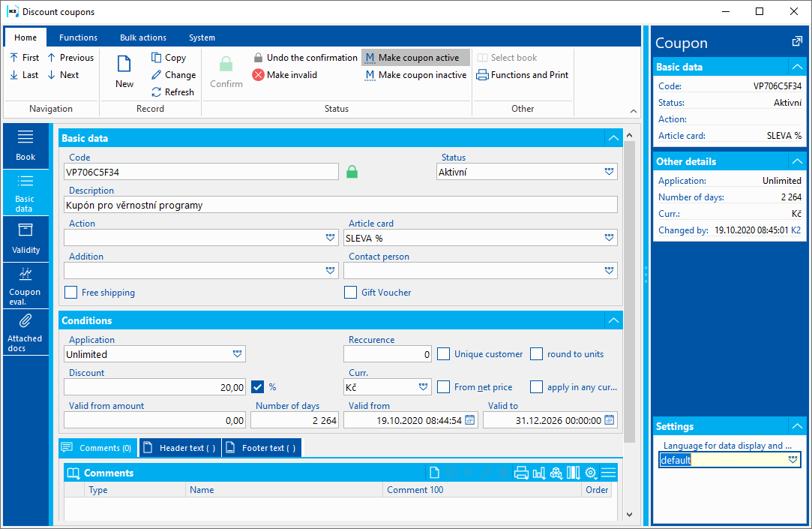Collapse Other details in Coupon panel
The image size is (812, 529).
coord(797,161)
